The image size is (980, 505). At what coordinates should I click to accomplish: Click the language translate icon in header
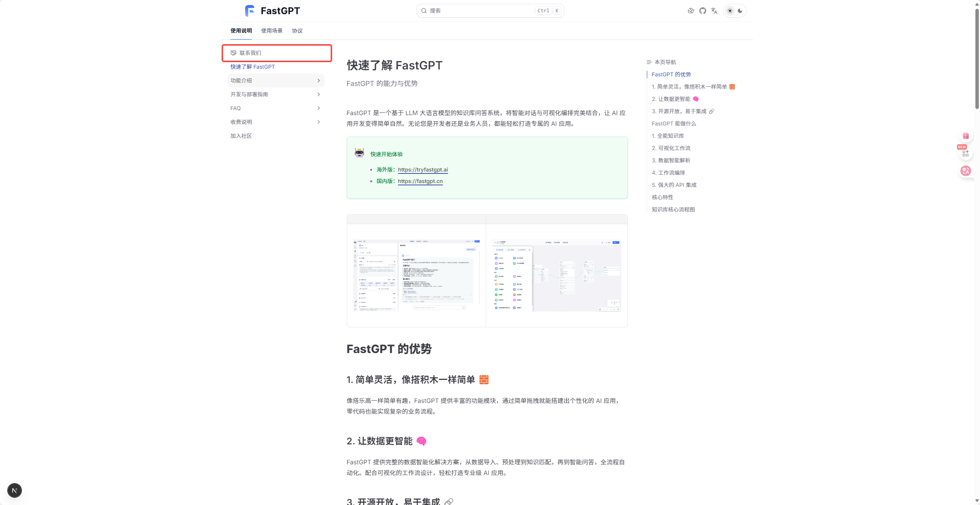pyautogui.click(x=714, y=11)
